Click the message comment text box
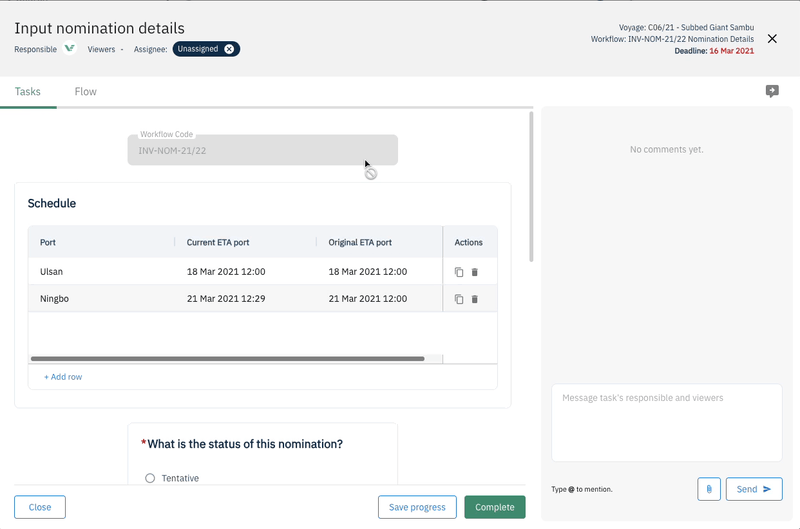The image size is (800, 529). tap(666, 422)
